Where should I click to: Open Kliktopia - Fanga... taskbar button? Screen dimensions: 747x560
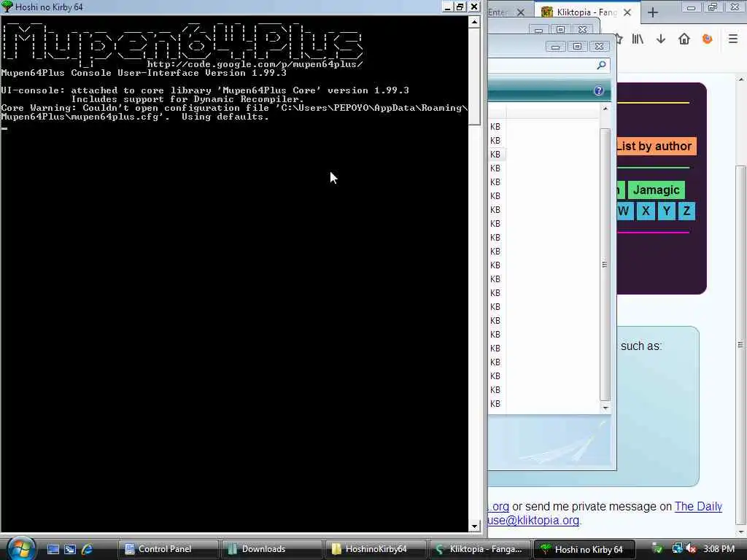point(479,549)
